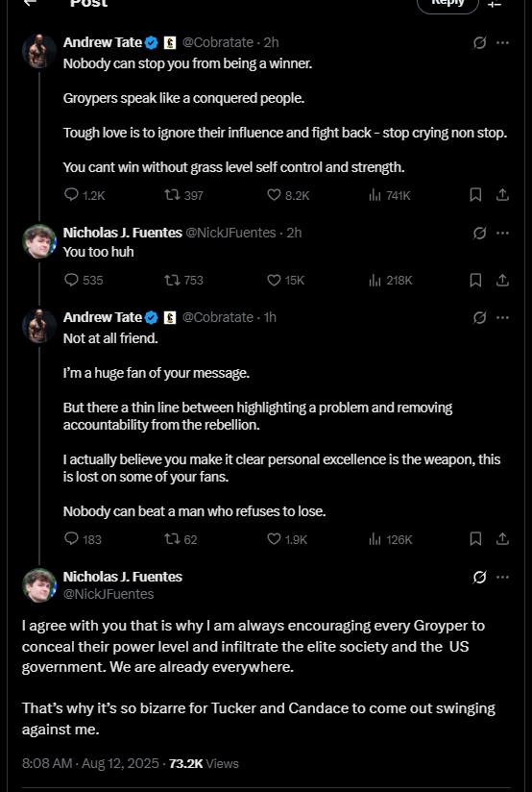Open Grok icon on 'You too huh' post

click(x=479, y=233)
